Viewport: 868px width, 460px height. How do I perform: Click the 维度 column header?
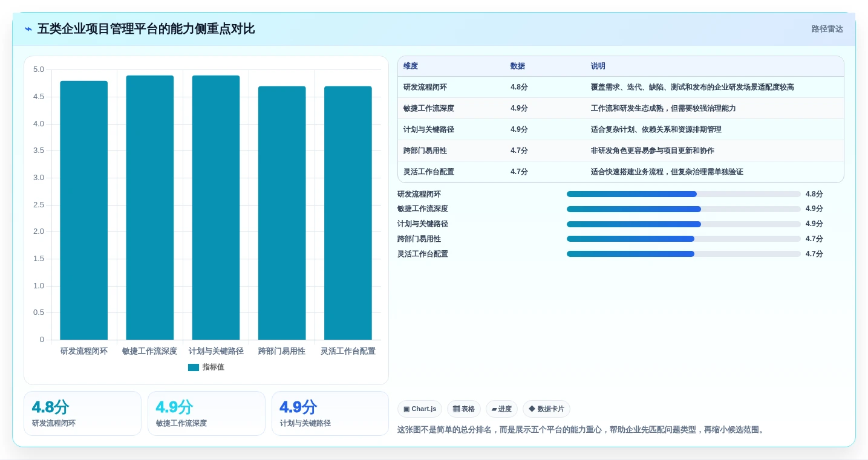(411, 66)
